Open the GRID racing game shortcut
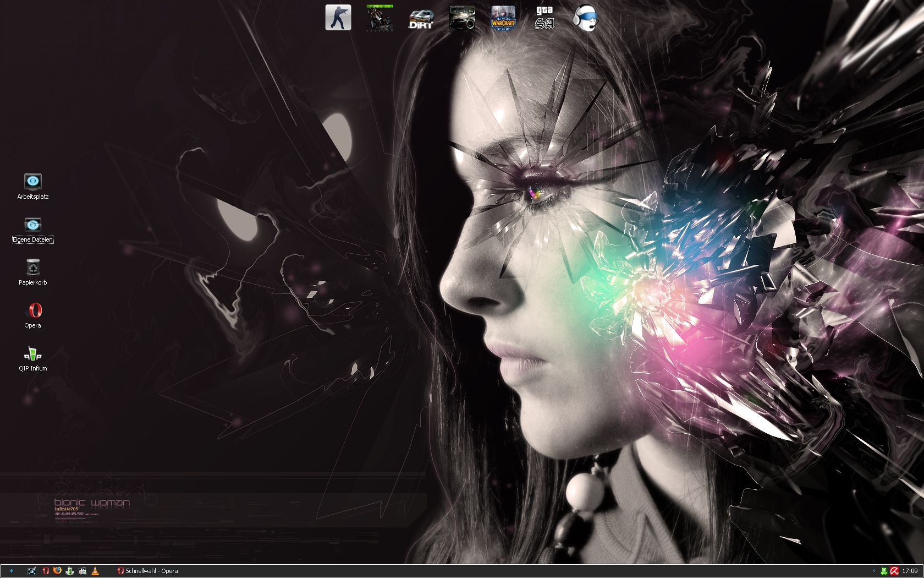 [x=462, y=18]
